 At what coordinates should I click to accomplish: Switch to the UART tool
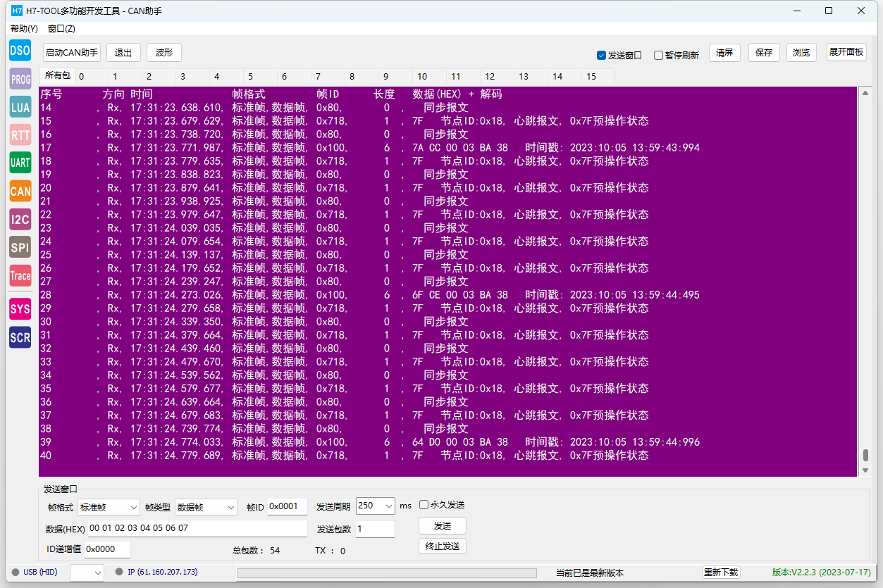click(20, 163)
